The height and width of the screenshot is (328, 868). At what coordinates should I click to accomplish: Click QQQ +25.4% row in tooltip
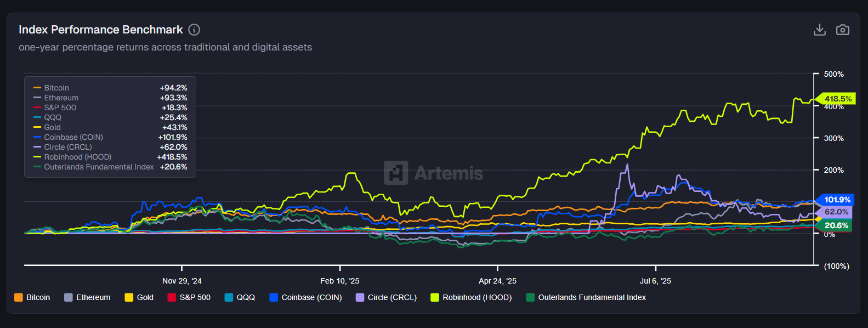110,117
